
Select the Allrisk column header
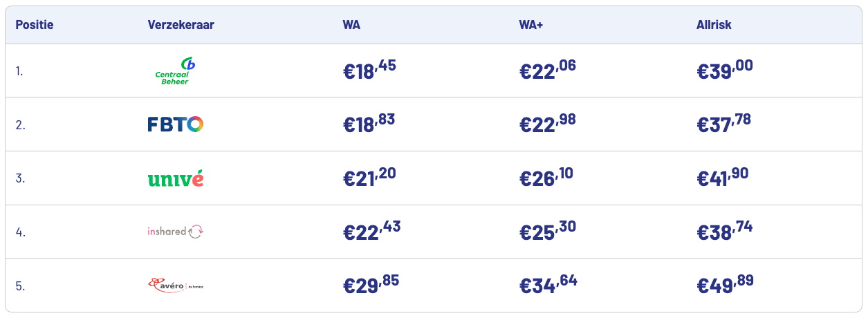coord(714,25)
